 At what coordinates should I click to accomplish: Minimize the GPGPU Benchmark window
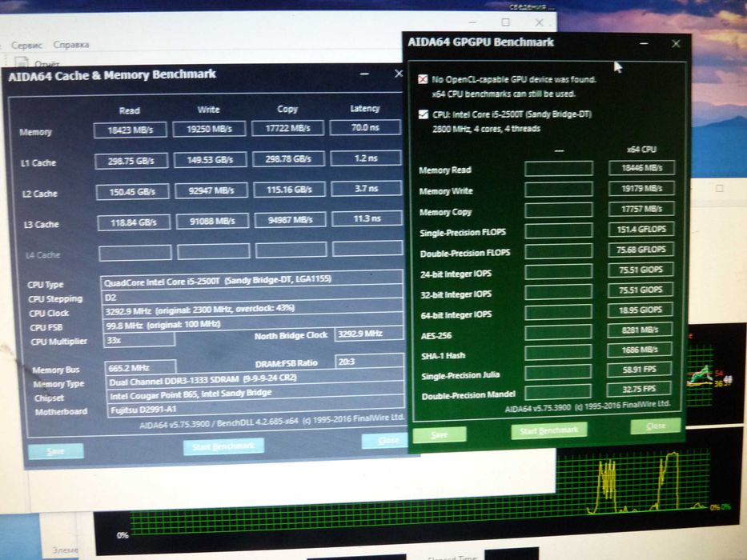[644, 43]
